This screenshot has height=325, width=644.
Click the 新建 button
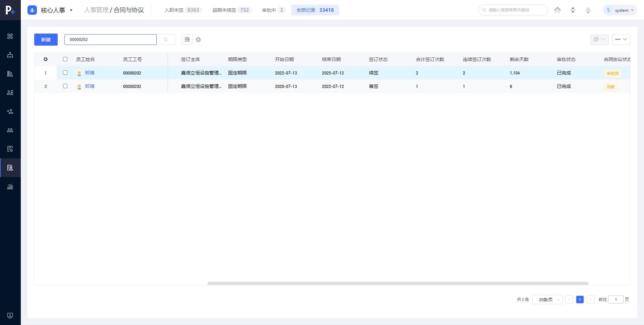(x=46, y=40)
